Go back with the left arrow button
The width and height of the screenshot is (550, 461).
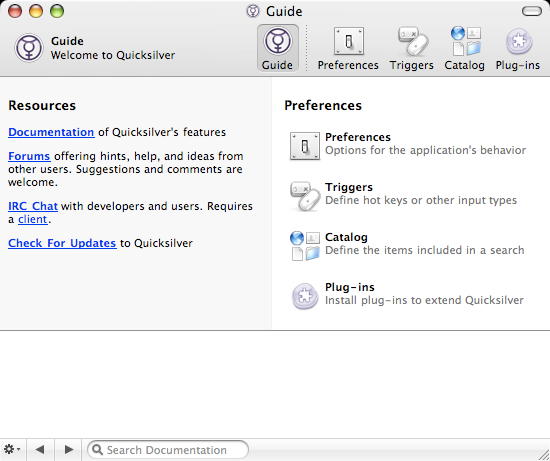pyautogui.click(x=40, y=449)
